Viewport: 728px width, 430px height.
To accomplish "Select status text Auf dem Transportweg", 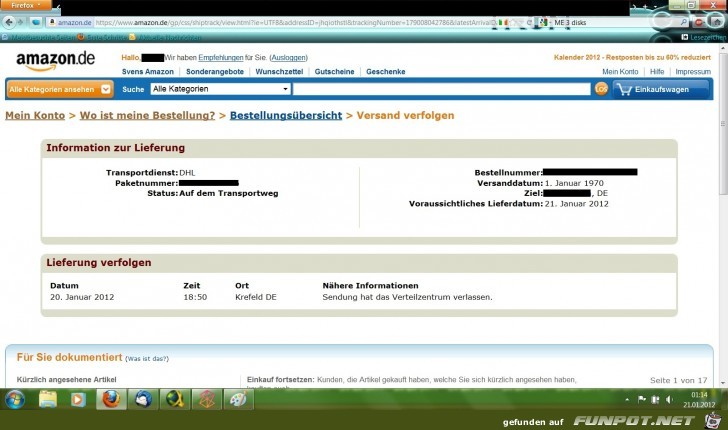I will [x=229, y=193].
